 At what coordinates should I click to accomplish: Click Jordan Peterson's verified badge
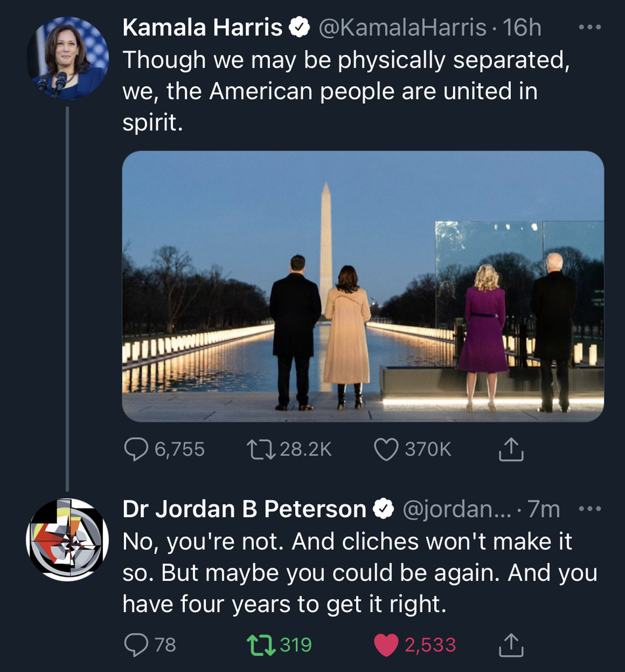384,509
